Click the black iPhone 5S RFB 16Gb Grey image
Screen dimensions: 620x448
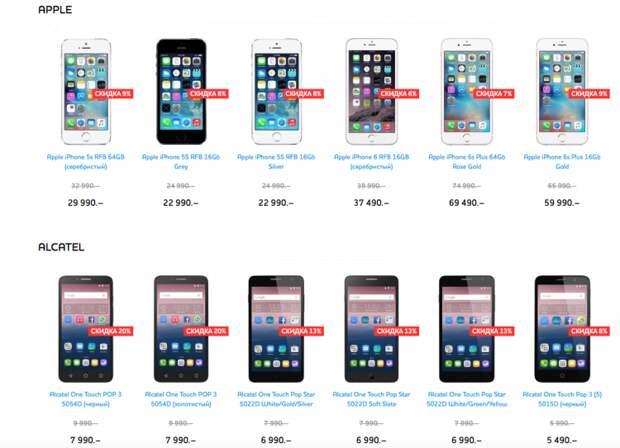click(181, 91)
